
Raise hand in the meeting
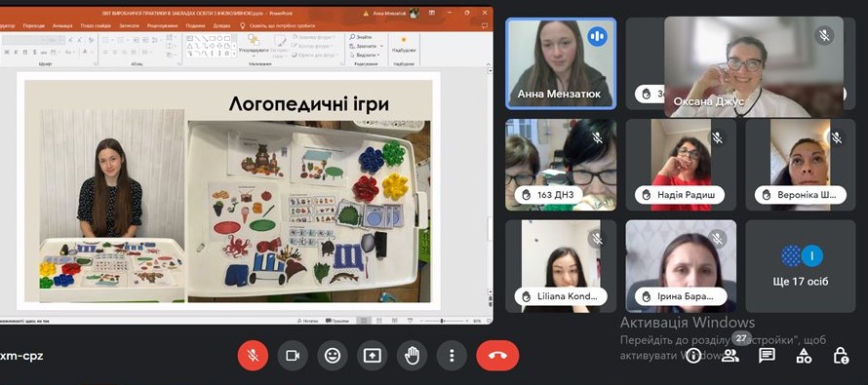pyautogui.click(x=413, y=356)
